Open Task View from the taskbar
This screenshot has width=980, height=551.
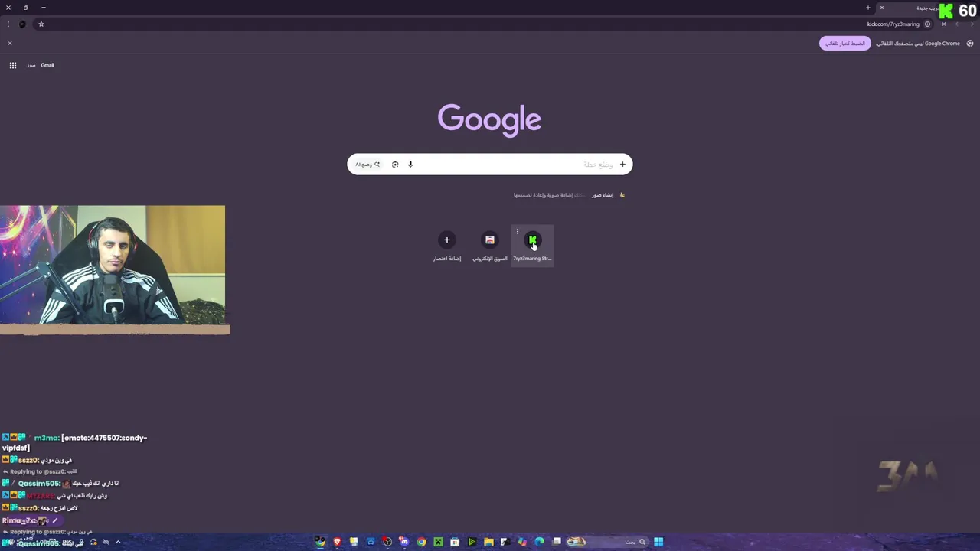point(557,542)
